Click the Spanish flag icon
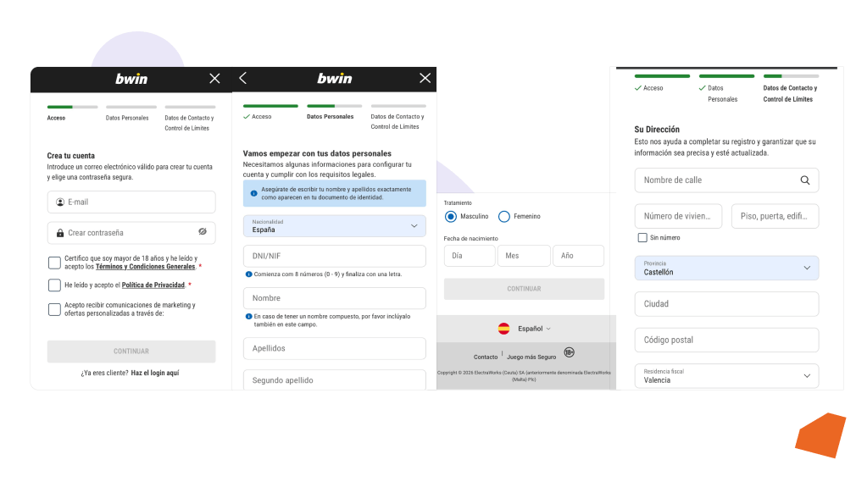The image size is (856, 504). click(x=504, y=329)
